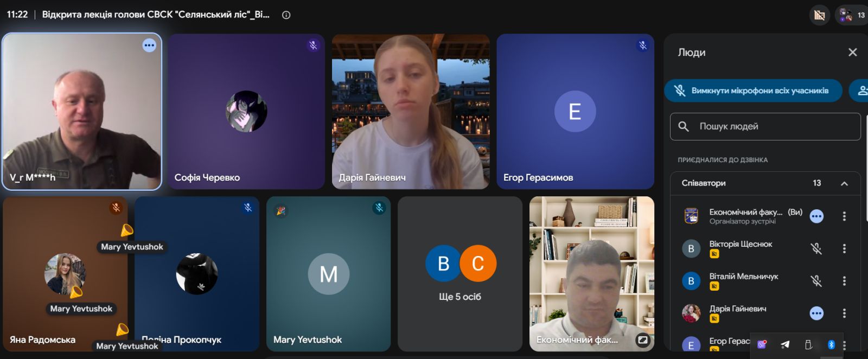868x359 pixels.
Task: Mute all participants with Вимкнути мікрофони всіх учасників
Action: [753, 91]
